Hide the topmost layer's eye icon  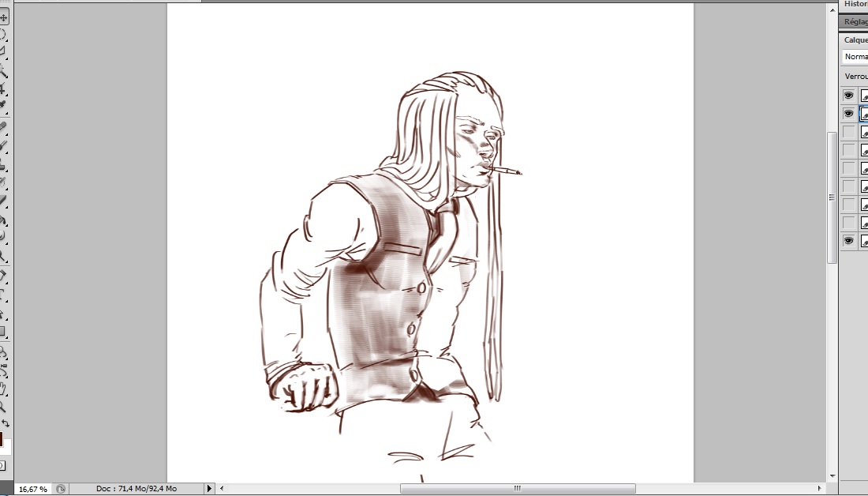[849, 96]
